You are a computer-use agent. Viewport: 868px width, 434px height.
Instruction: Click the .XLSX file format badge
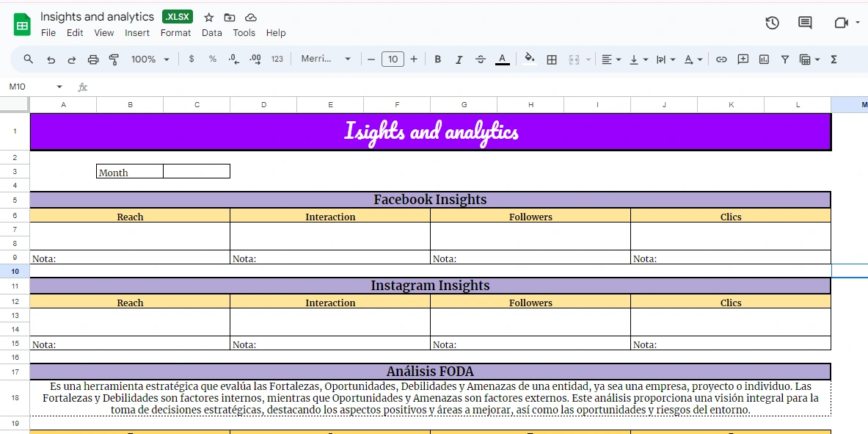(x=177, y=17)
